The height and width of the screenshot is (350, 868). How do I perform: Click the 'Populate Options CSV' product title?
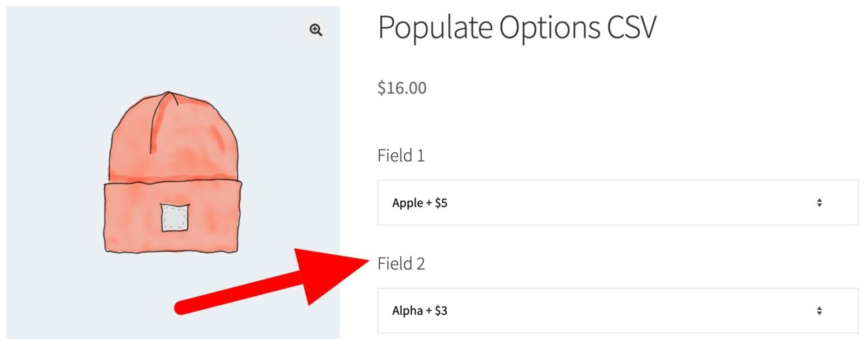[x=516, y=27]
